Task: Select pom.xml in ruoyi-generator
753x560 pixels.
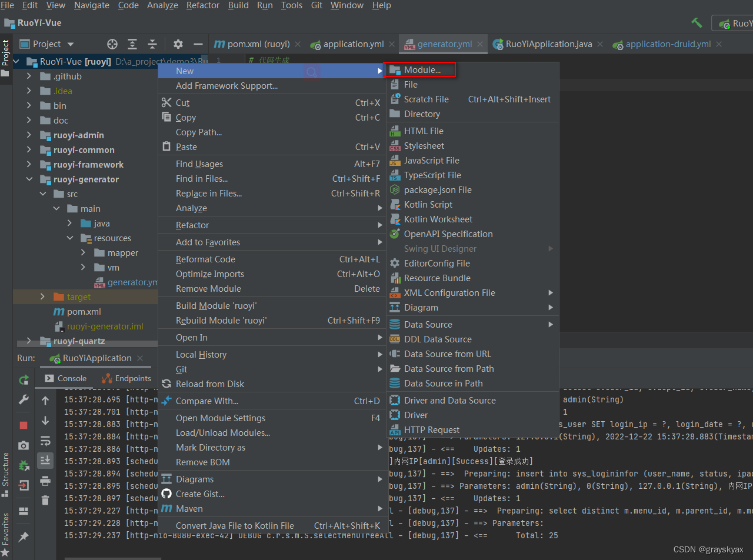Action: coord(84,312)
